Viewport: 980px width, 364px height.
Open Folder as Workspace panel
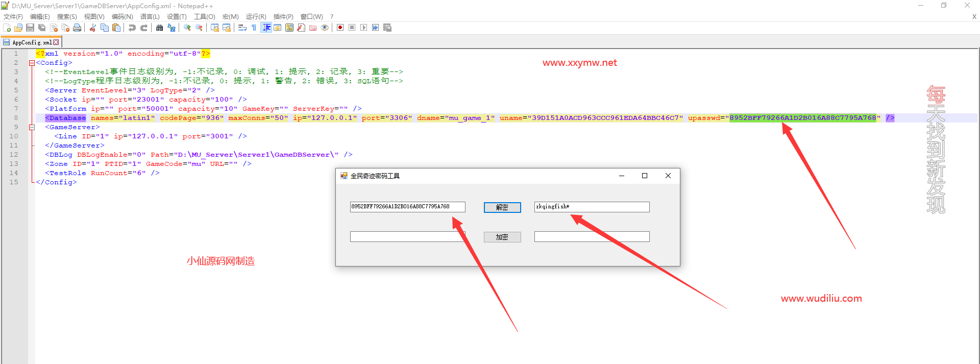click(313, 28)
